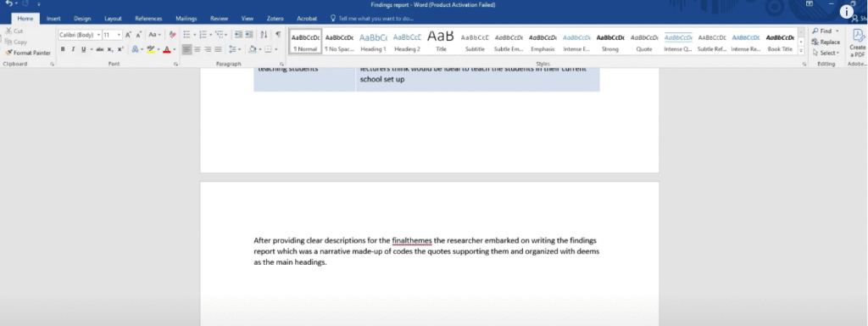
Task: Clear all formatting eraser icon
Action: coord(173,34)
